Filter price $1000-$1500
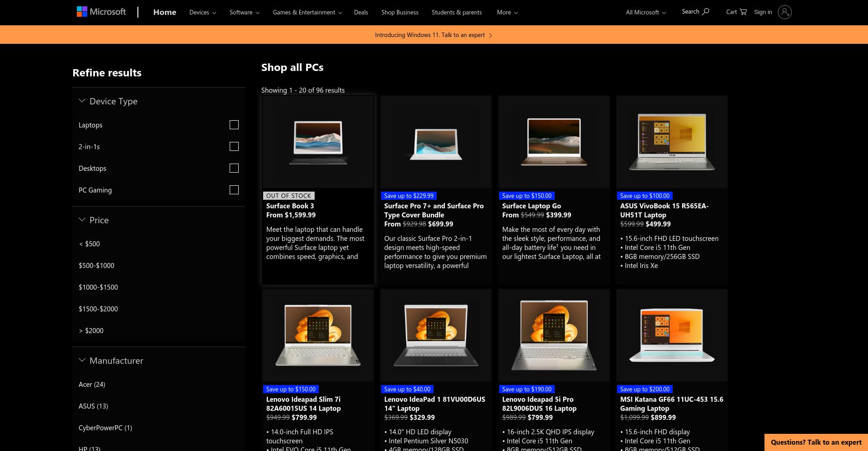 98,287
